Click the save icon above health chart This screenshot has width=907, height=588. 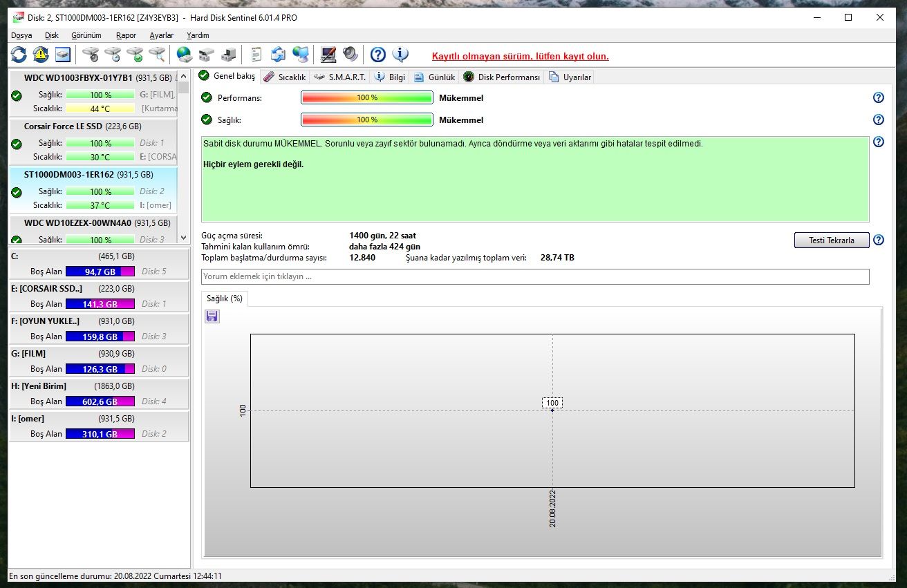[212, 316]
